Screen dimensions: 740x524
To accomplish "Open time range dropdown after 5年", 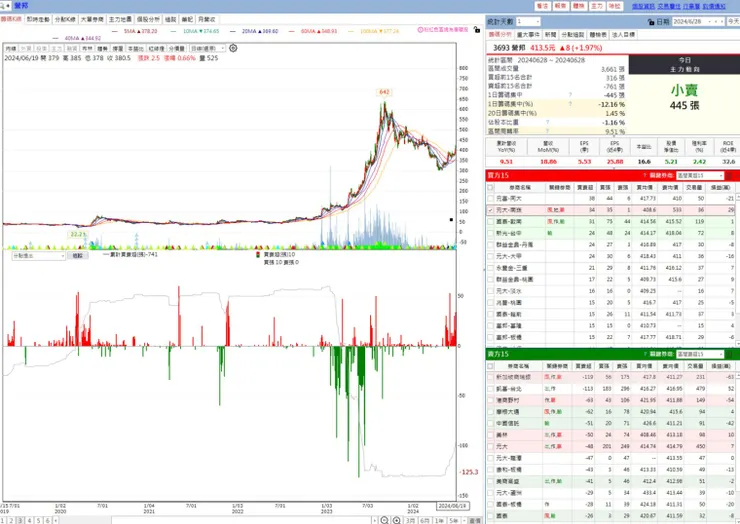I will pos(463,520).
